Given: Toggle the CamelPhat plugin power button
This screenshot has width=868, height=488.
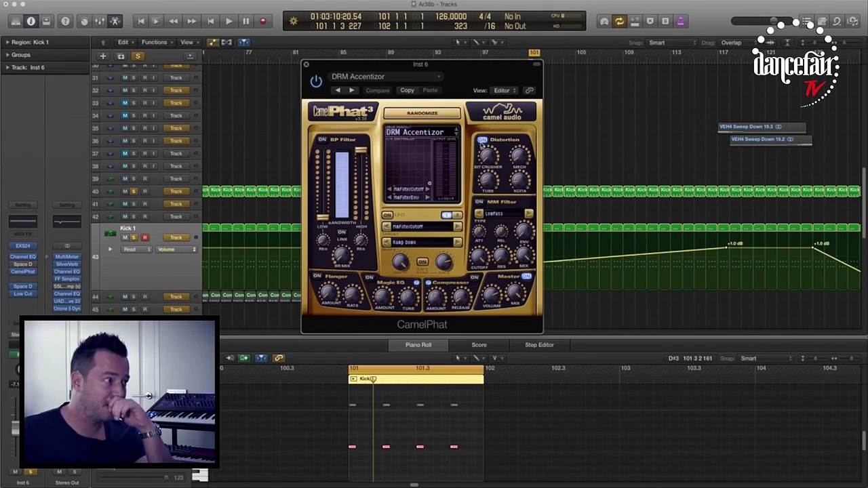Looking at the screenshot, I should click(x=316, y=82).
